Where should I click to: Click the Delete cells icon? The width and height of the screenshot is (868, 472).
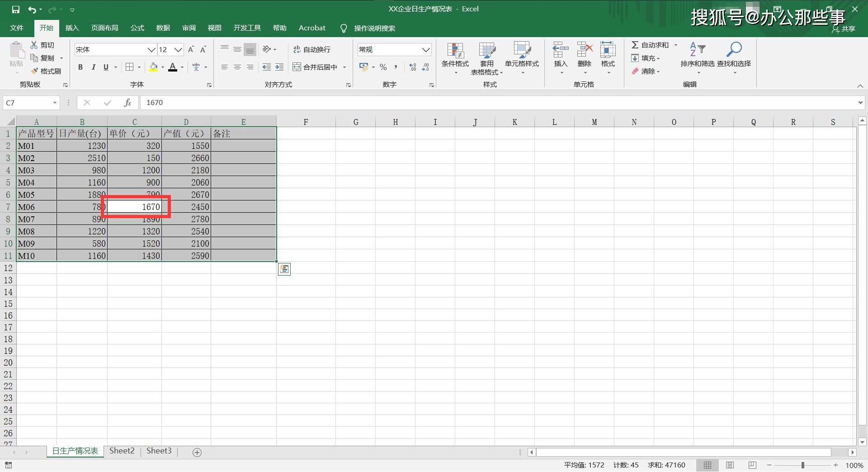[x=585, y=50]
